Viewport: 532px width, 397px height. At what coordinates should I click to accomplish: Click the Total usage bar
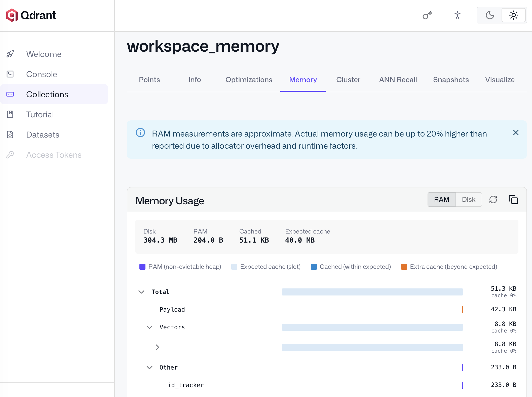pos(372,292)
